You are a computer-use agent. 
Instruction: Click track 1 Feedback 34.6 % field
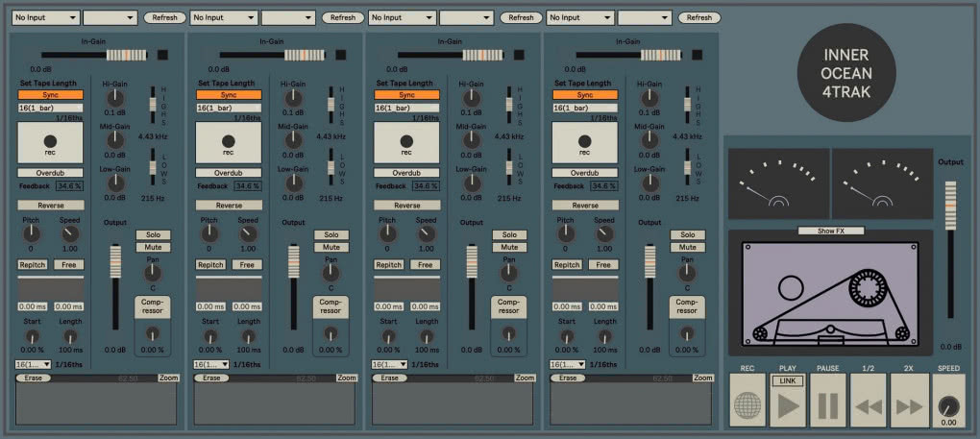[69, 186]
